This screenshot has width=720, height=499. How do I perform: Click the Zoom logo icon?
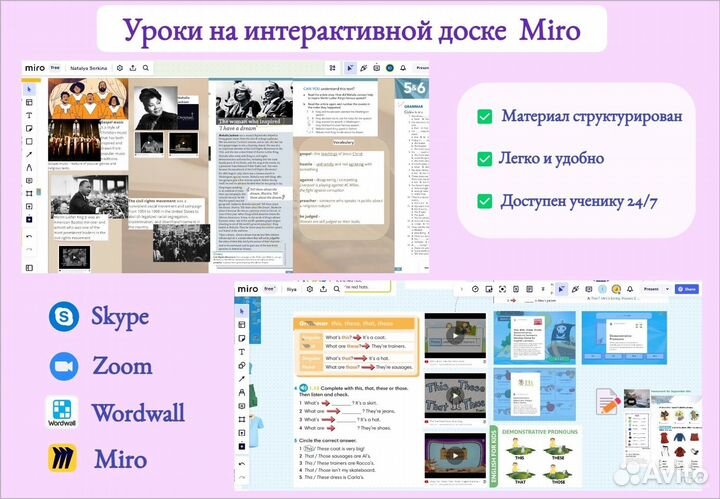(64, 366)
